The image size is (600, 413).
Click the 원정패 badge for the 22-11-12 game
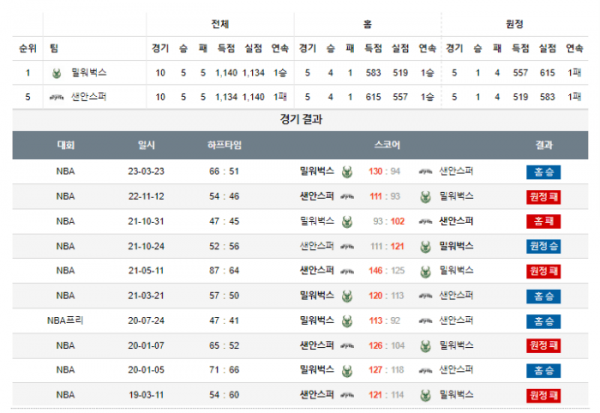(543, 197)
